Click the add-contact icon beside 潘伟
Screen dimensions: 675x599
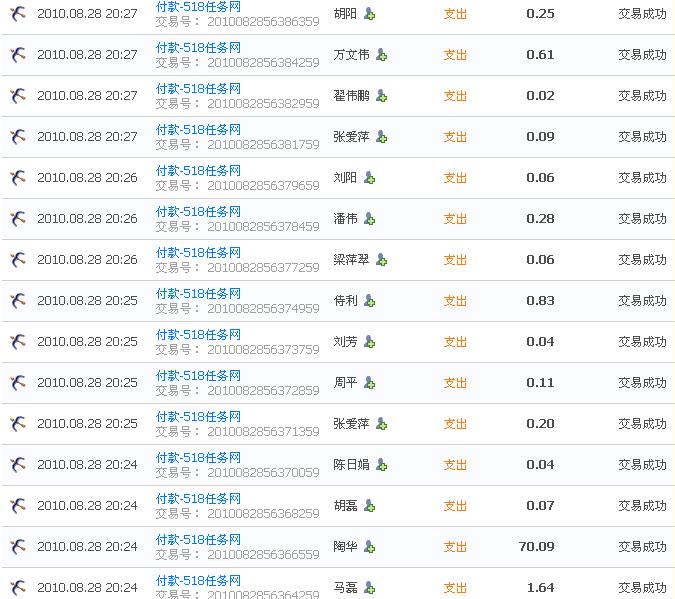[x=370, y=219]
